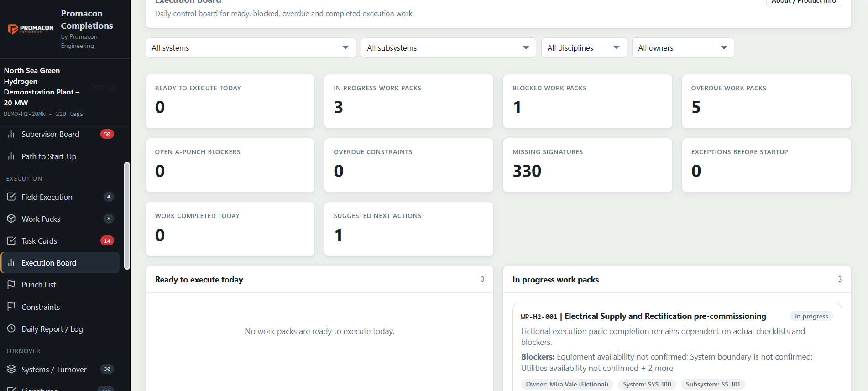Click "No work packs are ready to execute today."
This screenshot has height=391, width=868.
tap(319, 331)
